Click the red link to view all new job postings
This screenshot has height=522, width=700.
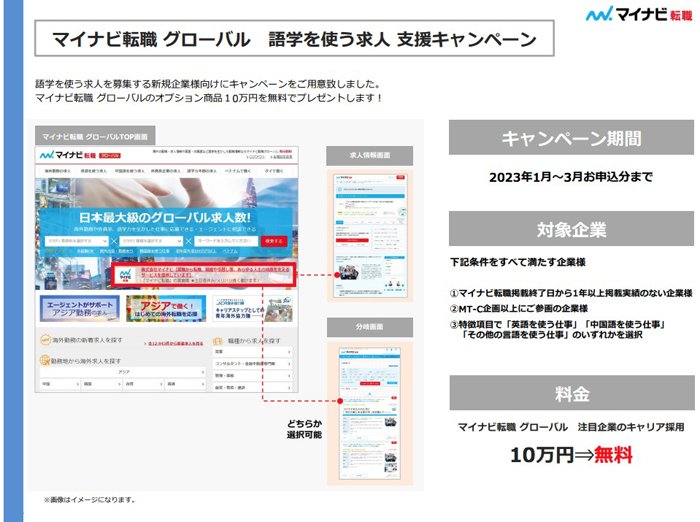(x=175, y=343)
